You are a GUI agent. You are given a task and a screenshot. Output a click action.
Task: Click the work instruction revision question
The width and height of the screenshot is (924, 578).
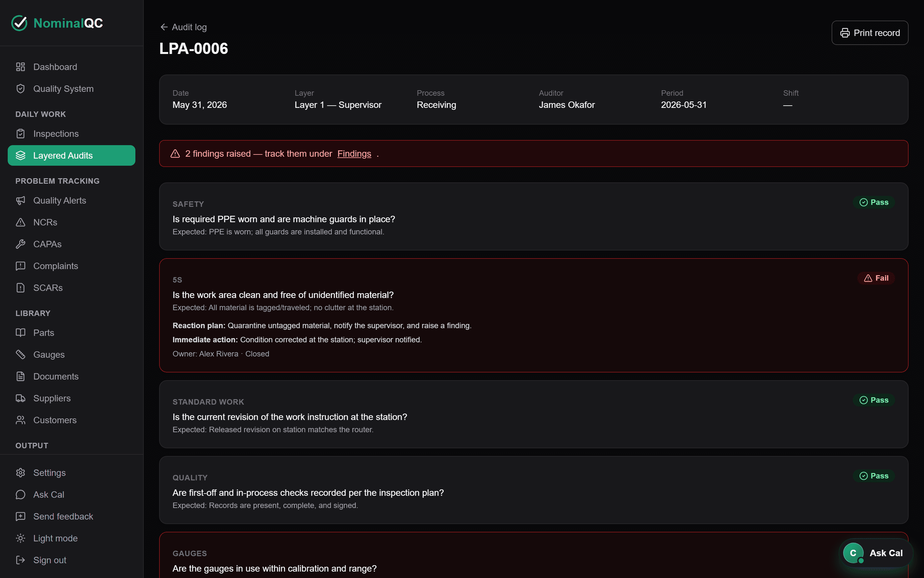coord(290,417)
